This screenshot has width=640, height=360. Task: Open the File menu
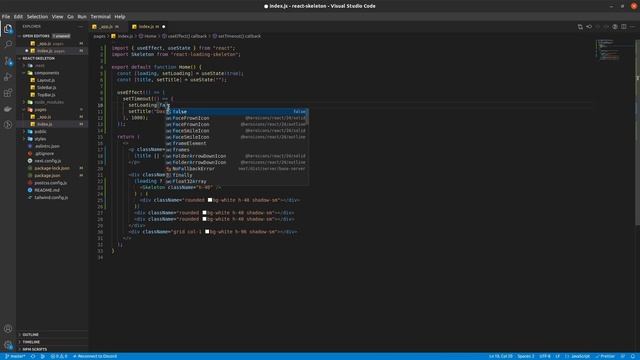(6, 17)
